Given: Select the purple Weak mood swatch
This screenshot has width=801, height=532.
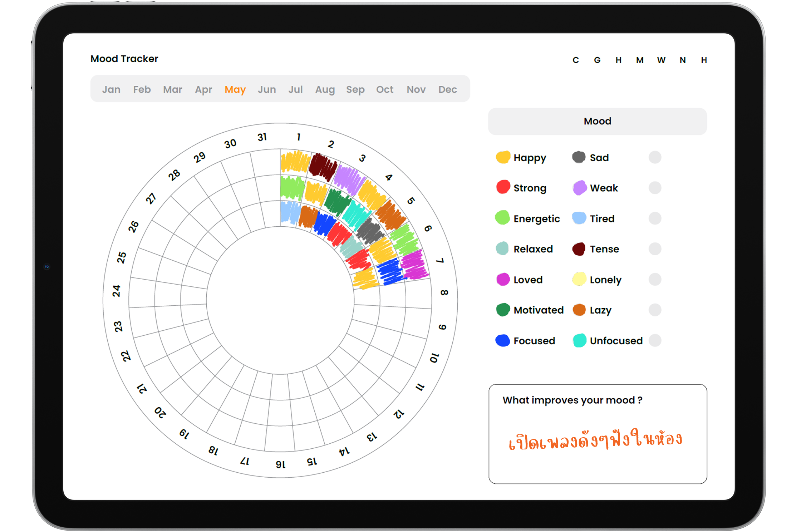Looking at the screenshot, I should click(579, 187).
